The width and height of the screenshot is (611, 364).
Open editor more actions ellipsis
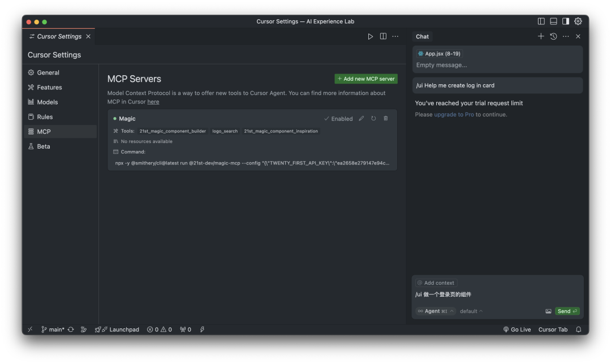tap(395, 36)
